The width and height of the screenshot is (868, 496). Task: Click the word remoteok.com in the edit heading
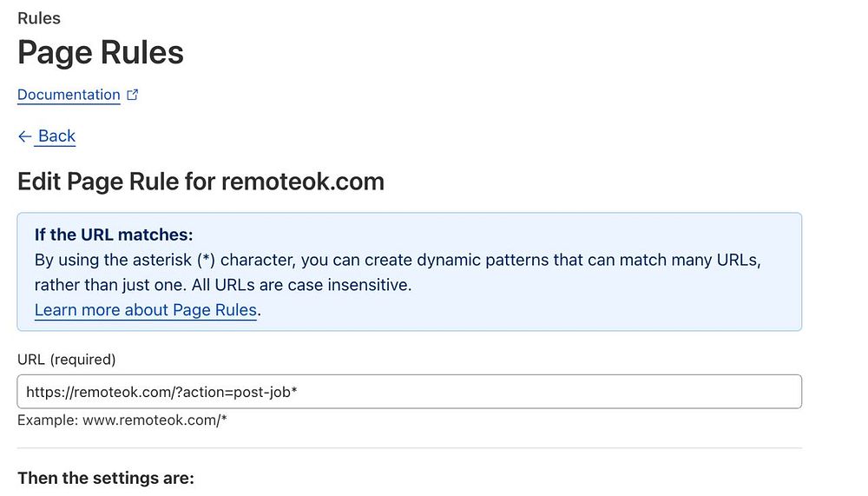pos(302,182)
